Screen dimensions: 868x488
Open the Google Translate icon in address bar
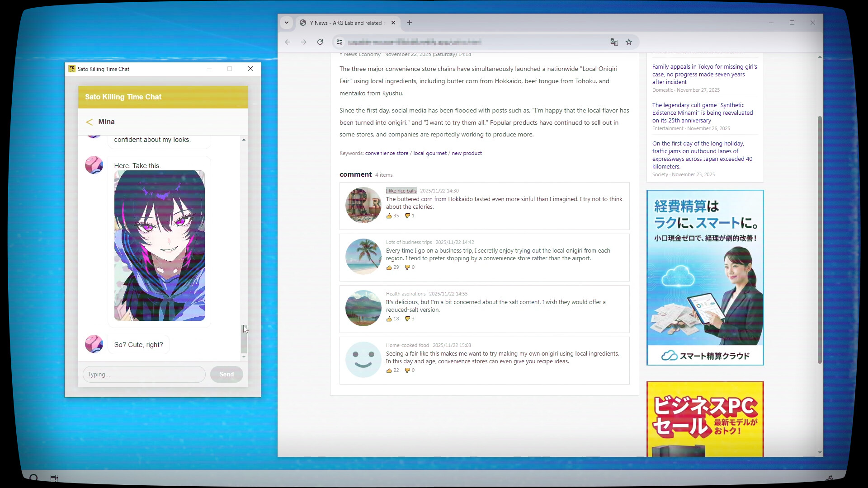(614, 42)
